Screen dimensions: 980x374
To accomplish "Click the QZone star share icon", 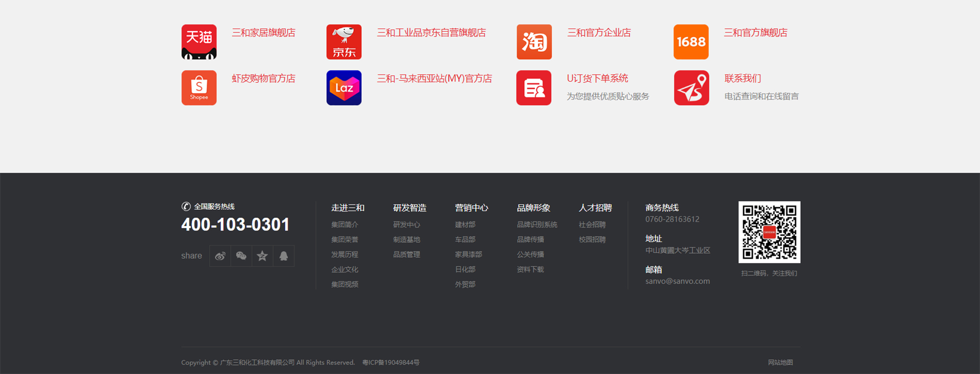I will [262, 256].
